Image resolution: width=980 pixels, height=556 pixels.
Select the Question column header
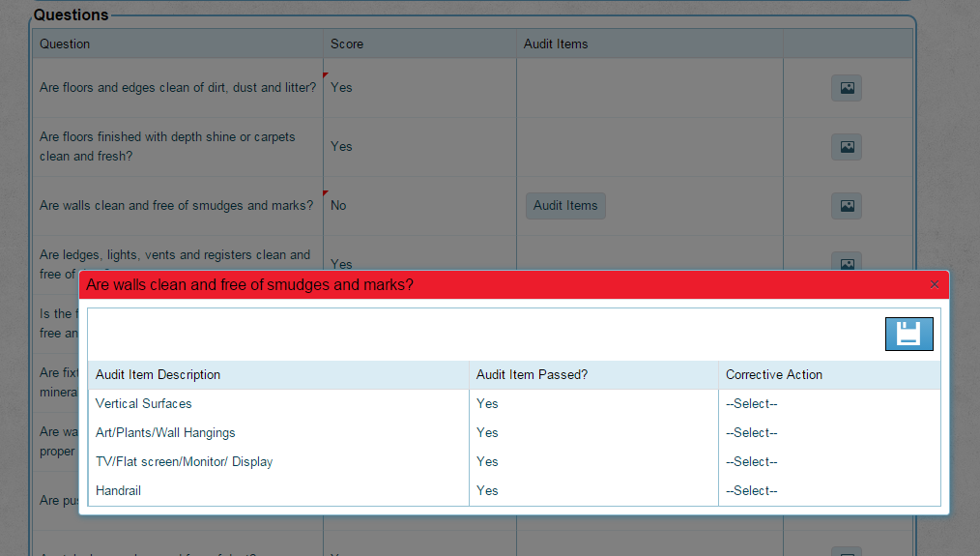coord(65,44)
